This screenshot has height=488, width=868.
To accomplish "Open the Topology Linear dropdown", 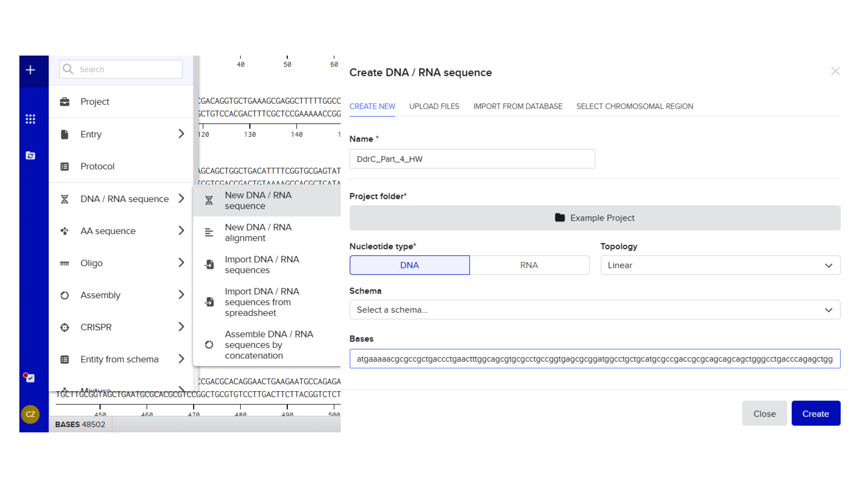I will tap(720, 265).
